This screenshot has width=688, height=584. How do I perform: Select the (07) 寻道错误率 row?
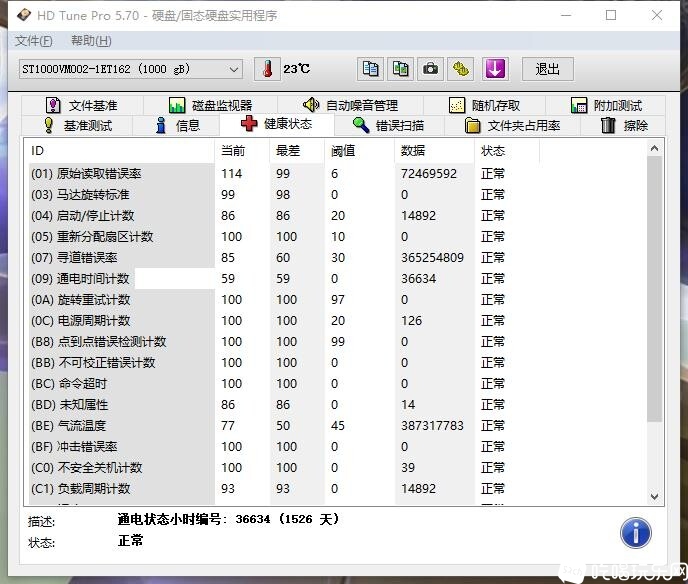click(284, 258)
